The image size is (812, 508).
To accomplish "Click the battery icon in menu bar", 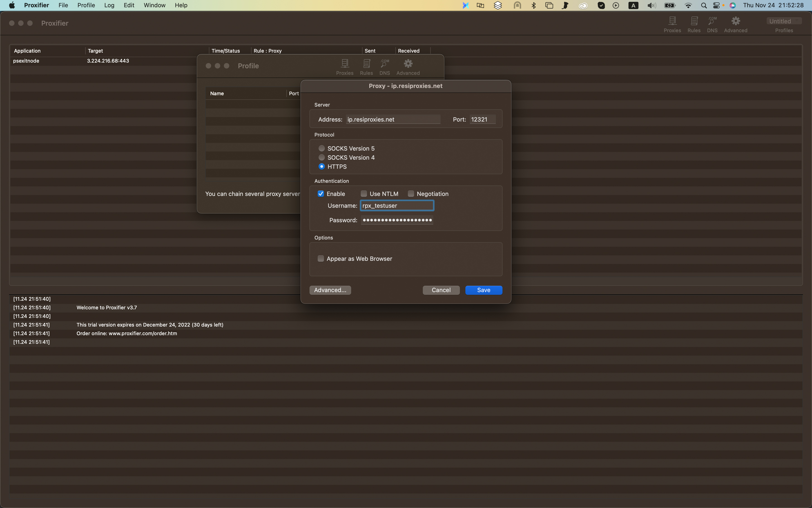I will [x=670, y=5].
